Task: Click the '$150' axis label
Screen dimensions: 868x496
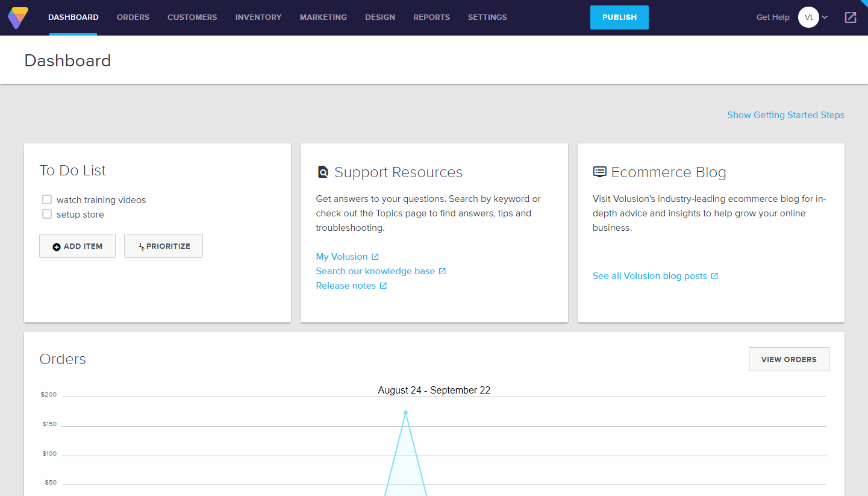Action: click(49, 424)
